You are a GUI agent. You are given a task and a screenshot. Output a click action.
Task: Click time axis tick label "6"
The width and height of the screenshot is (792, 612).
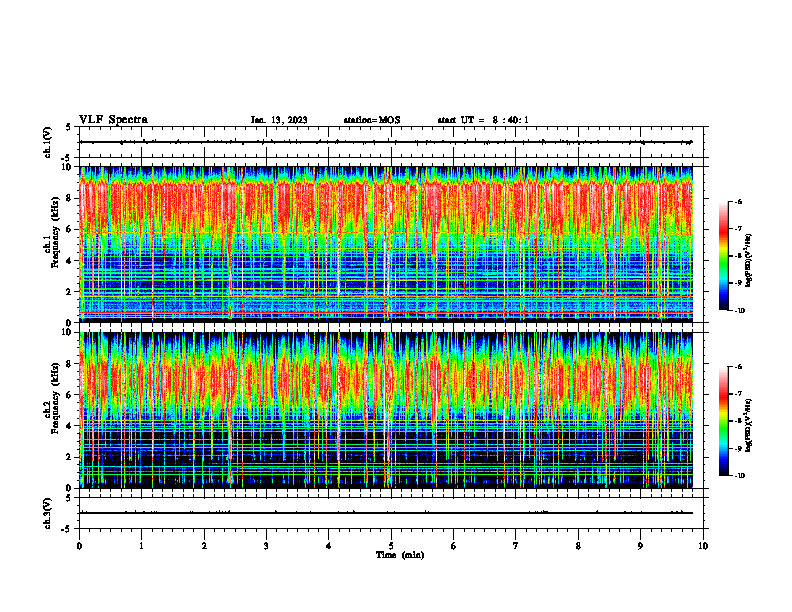(454, 546)
